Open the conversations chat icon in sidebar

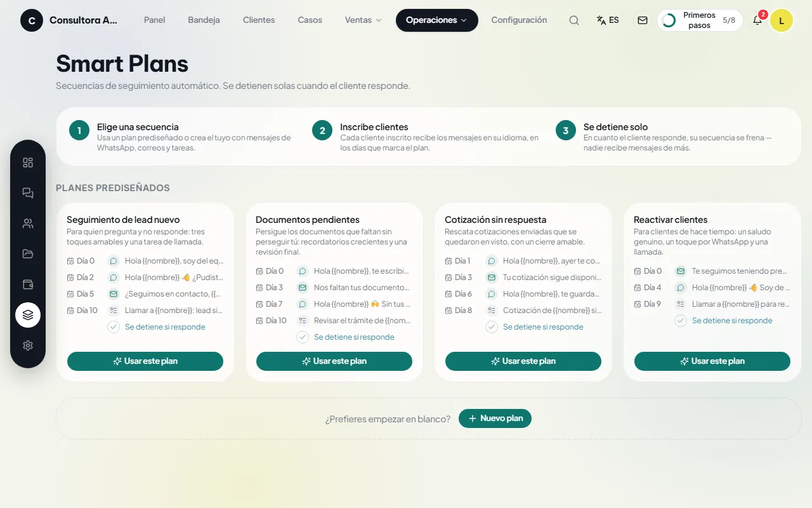tap(28, 193)
